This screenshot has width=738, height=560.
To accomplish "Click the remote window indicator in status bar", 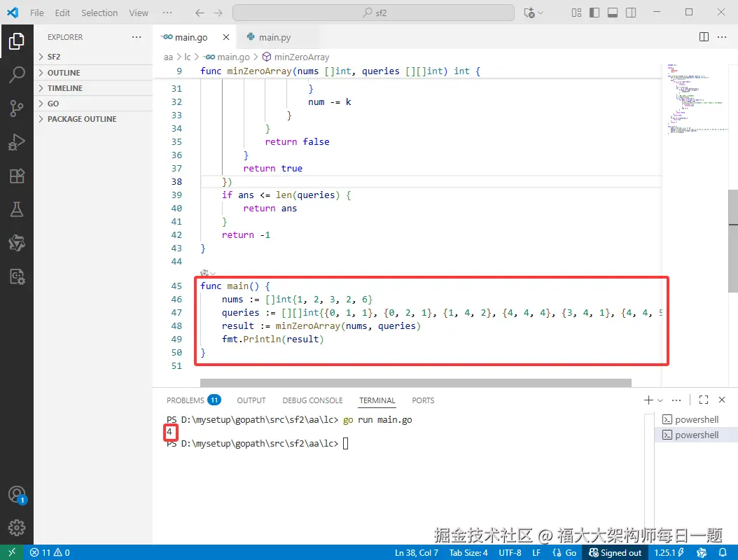I will click(x=12, y=552).
